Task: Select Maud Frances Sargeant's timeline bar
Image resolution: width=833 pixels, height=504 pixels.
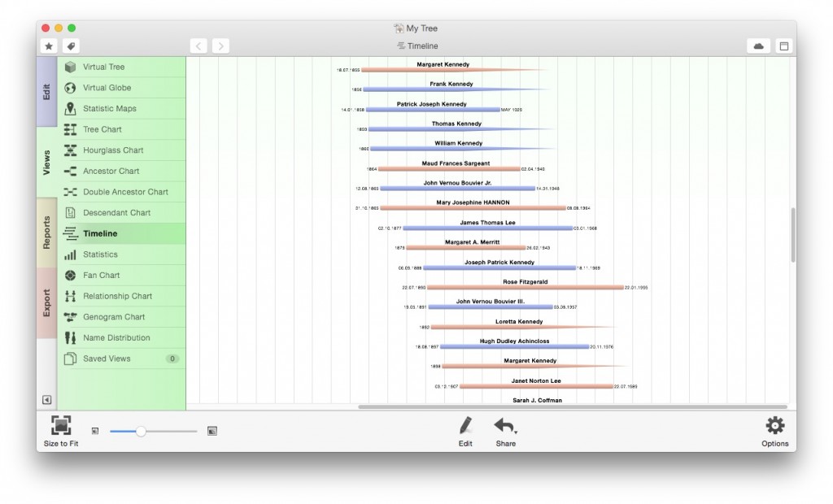Action: pos(449,169)
